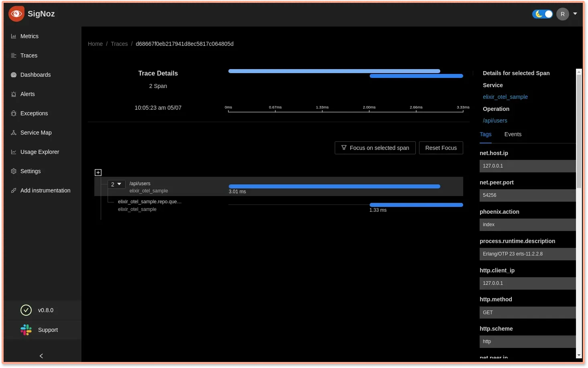Click the scrollbar up arrow in details panel
588x368 pixels.
pos(579,72)
